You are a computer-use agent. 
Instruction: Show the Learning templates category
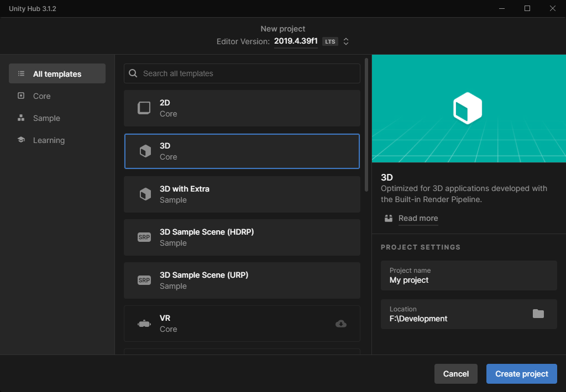tap(49, 140)
